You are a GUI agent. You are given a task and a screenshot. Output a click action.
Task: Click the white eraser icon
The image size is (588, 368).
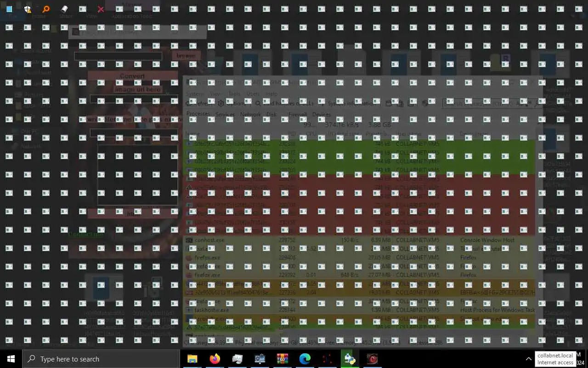click(64, 9)
